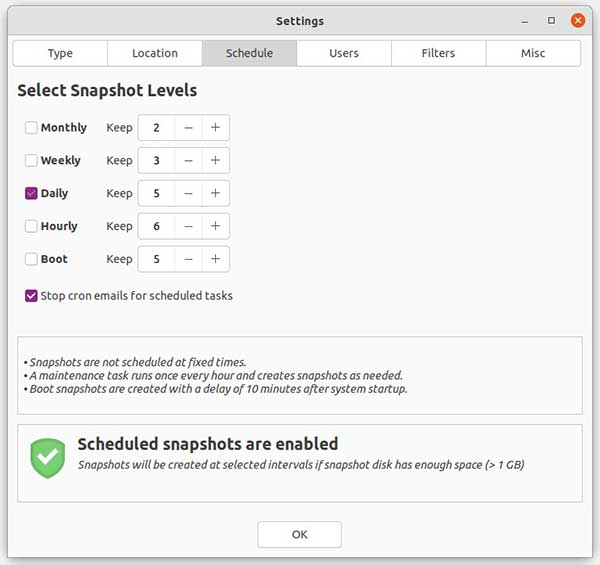Increase Hourly keep count with plus

pos(215,226)
